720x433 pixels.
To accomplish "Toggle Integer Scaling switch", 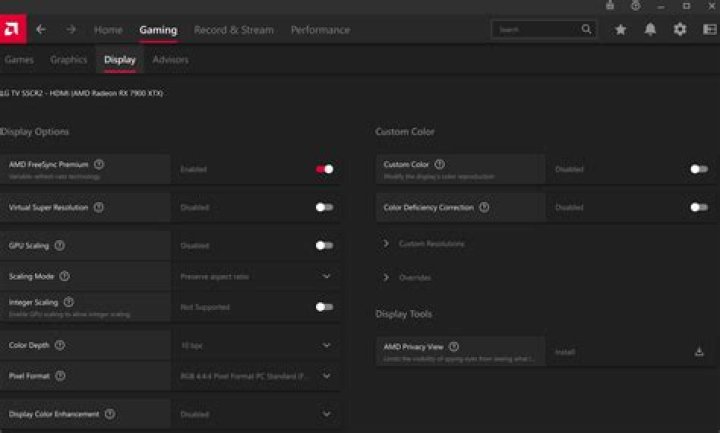I will click(x=324, y=307).
